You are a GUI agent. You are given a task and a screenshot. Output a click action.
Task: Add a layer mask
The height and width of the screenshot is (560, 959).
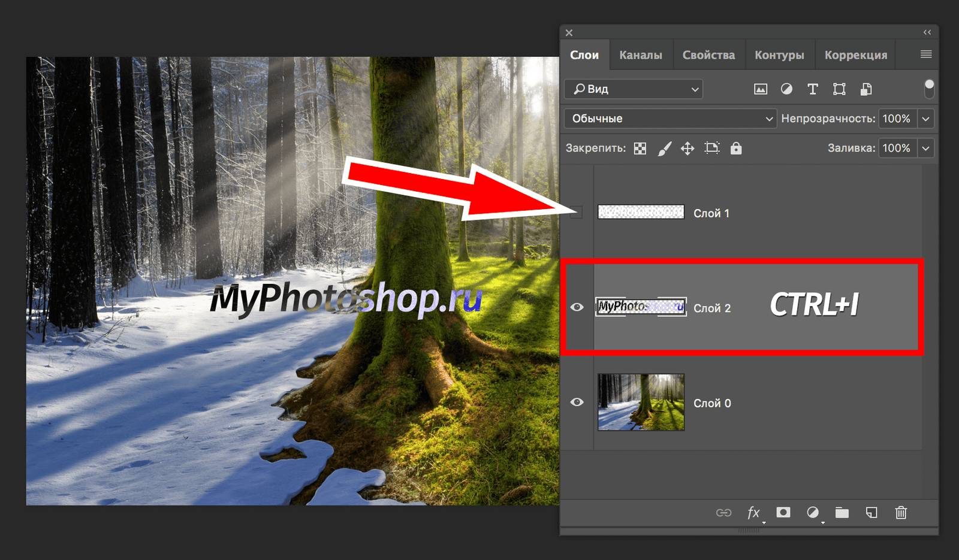click(x=783, y=513)
